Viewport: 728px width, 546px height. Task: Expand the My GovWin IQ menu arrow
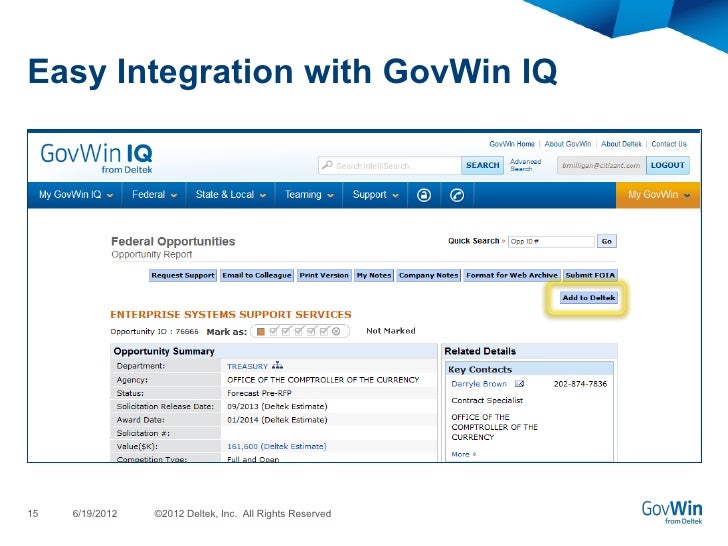110,195
